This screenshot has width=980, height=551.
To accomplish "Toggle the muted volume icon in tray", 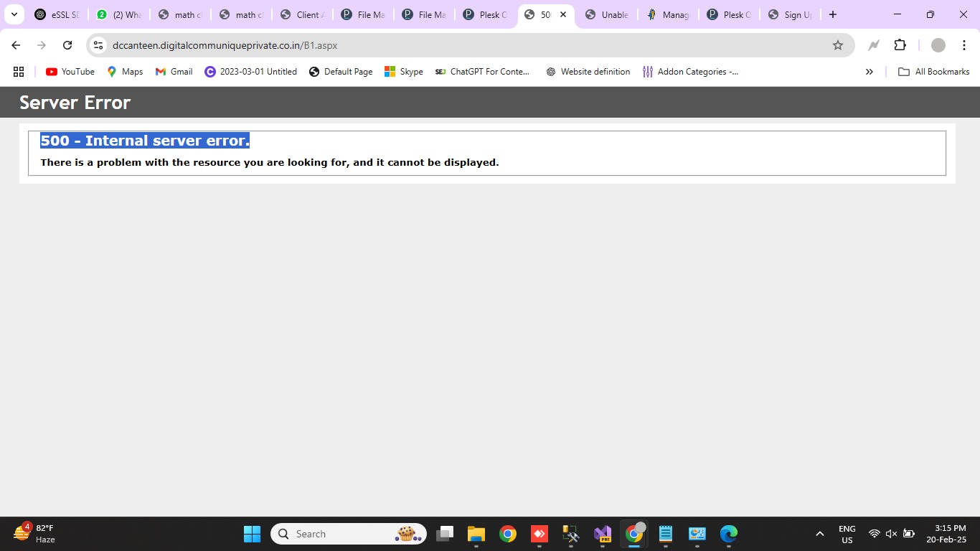I will 891,534.
